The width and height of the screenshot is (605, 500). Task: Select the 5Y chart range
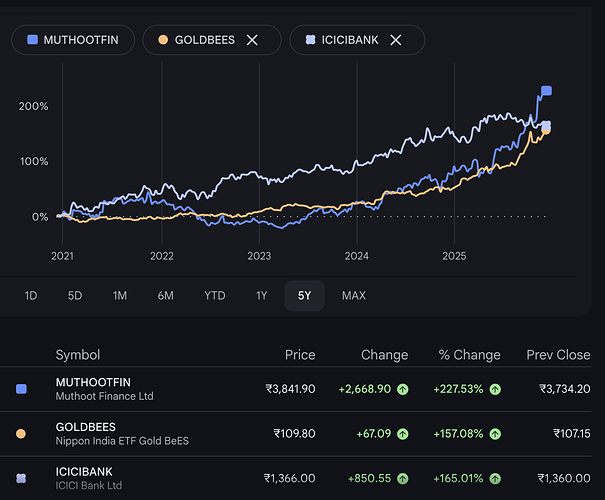point(304,296)
